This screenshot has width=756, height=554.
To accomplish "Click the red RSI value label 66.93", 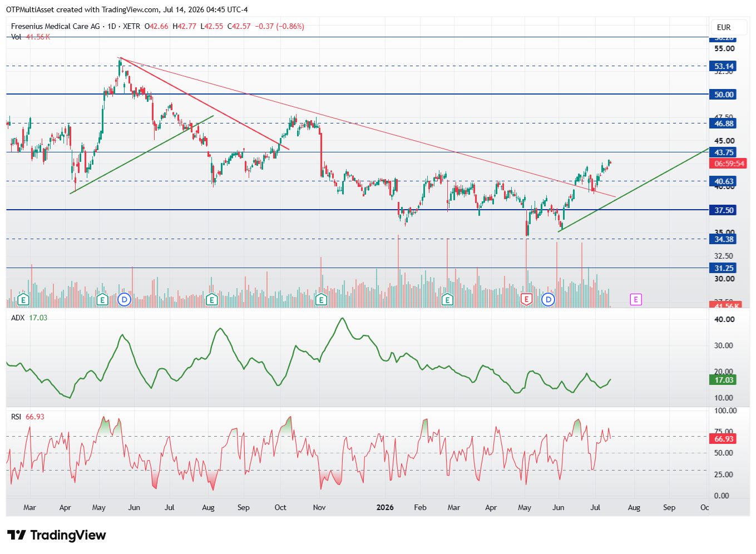I will coord(723,439).
